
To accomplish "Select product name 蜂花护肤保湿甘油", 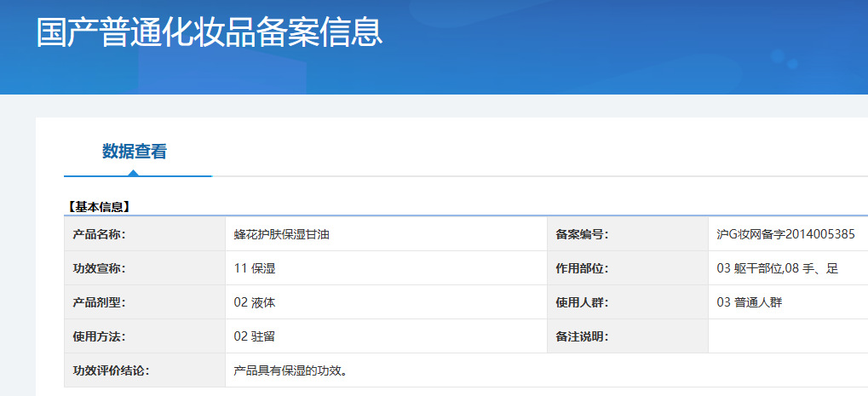I will [x=282, y=234].
